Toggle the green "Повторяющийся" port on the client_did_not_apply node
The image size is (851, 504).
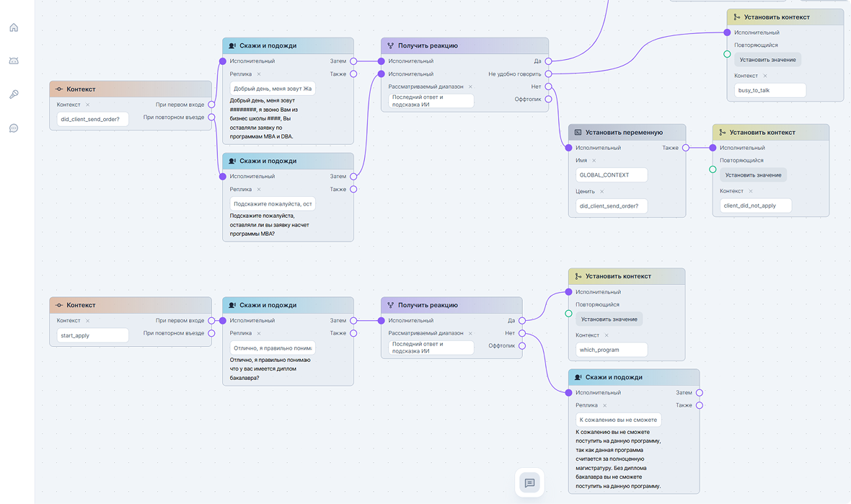713,169
